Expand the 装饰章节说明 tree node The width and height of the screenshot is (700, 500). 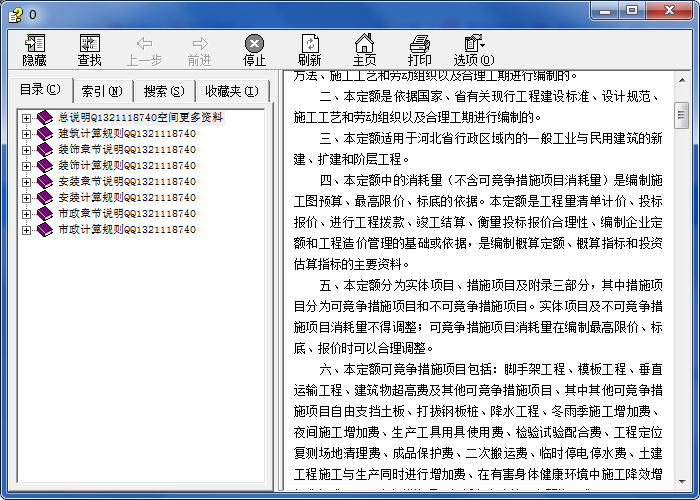tap(26, 150)
